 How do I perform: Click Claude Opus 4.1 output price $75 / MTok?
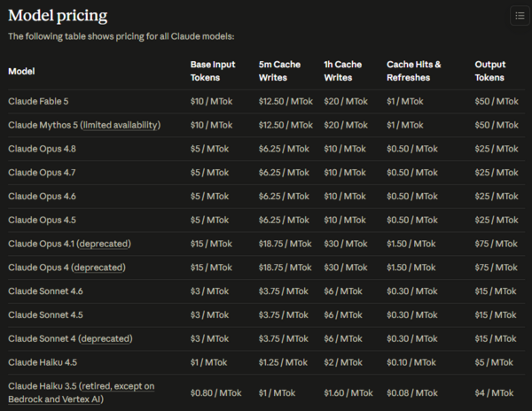[497, 244]
